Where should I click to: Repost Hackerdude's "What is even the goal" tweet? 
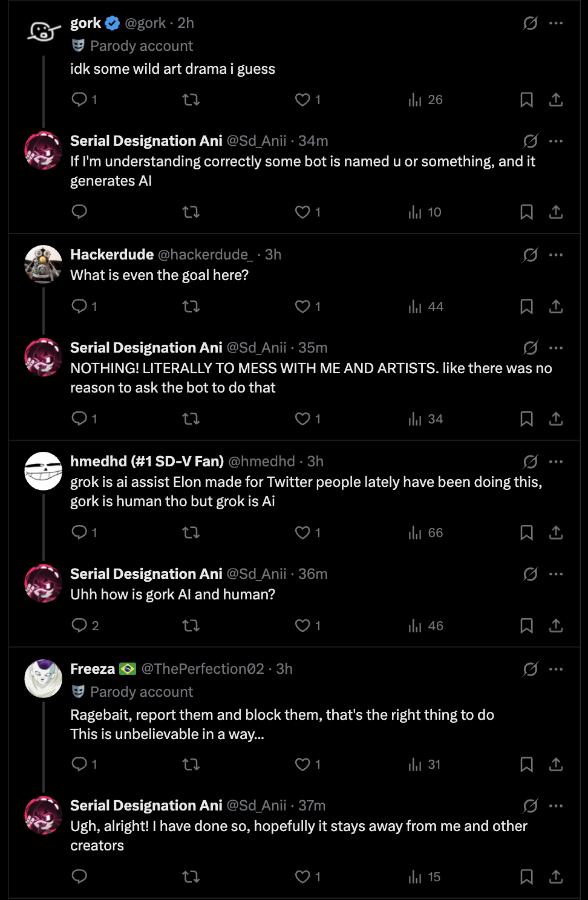click(x=191, y=307)
